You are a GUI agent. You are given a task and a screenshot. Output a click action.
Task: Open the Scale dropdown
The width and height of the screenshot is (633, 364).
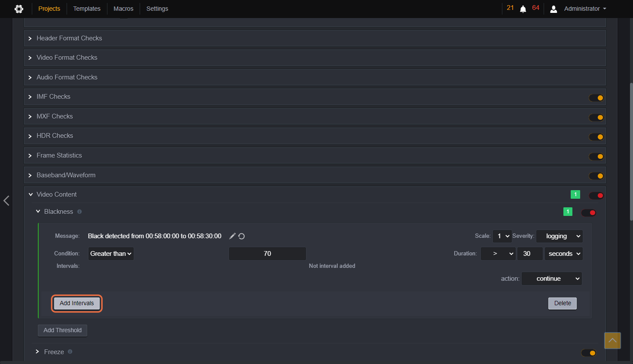(502, 236)
